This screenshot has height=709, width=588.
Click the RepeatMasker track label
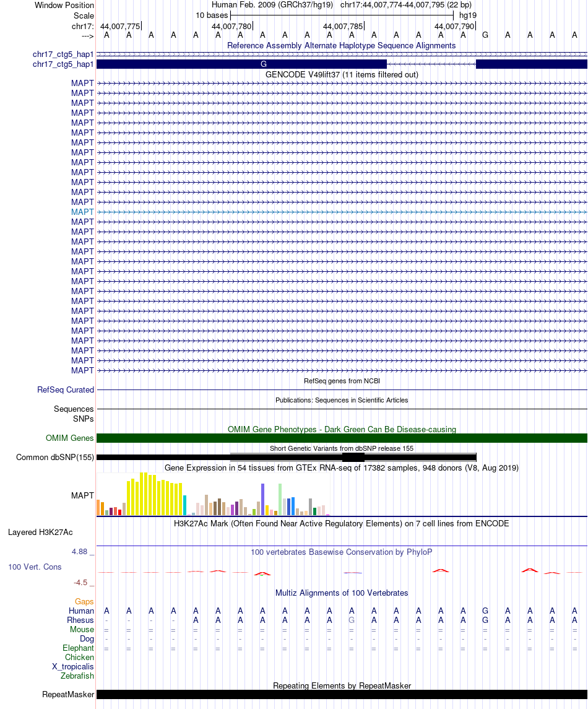(x=68, y=695)
